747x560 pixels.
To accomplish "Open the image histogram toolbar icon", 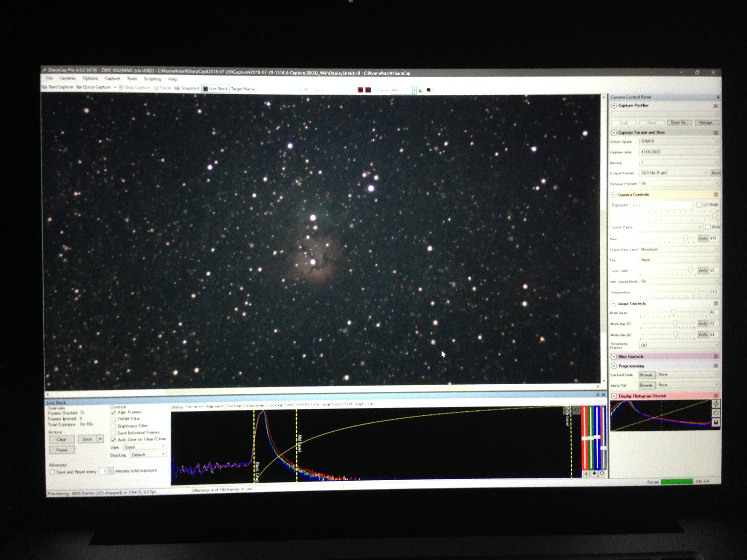I will (x=420, y=90).
